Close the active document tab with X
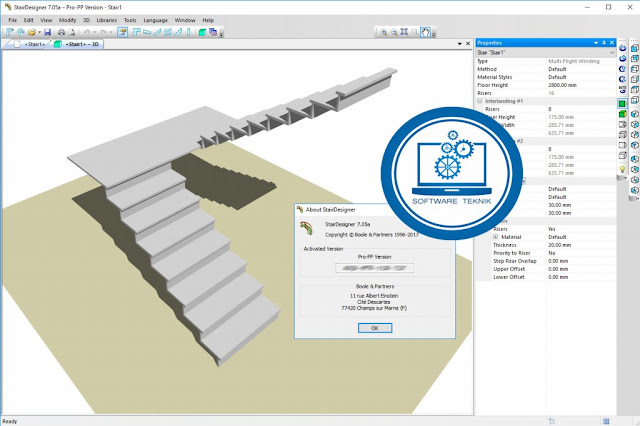Screen dimensions: 640x426 coord(468,43)
